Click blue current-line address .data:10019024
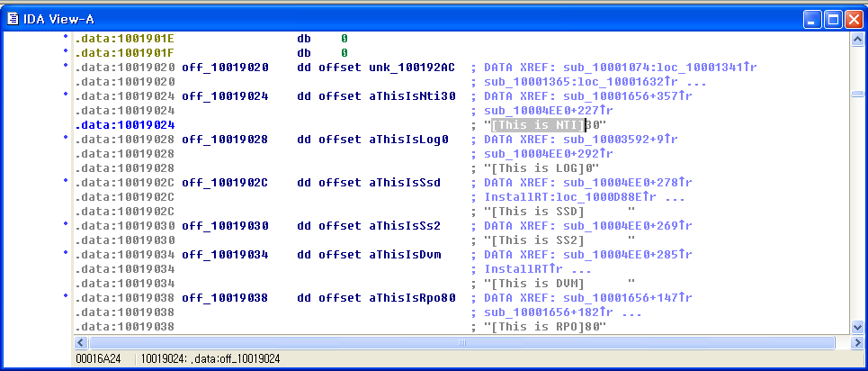Image resolution: width=868 pixels, height=371 pixels. [124, 125]
